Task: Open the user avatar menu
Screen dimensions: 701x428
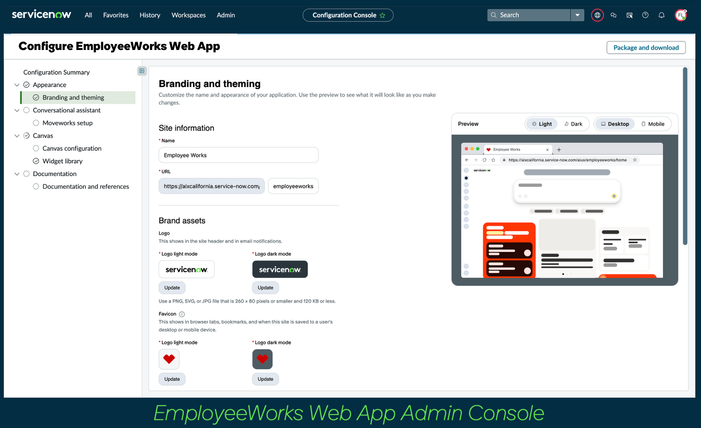Action: (x=681, y=15)
